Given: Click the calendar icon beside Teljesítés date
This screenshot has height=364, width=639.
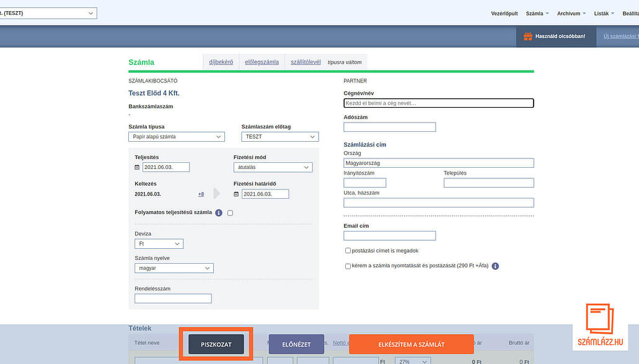Looking at the screenshot, I should point(137,167).
